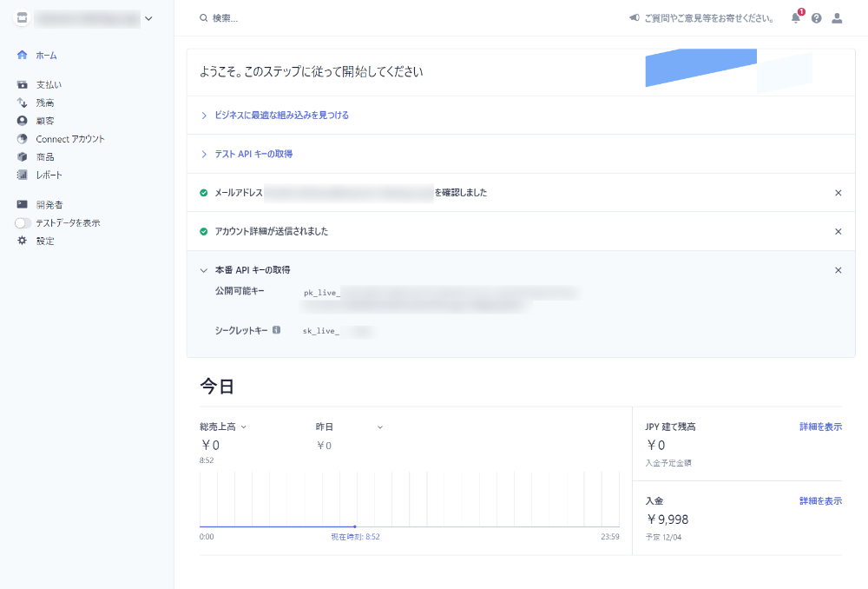Open ご質問やご意見等をお寄せください feedback link
This screenshot has height=589, width=868.
709,18
